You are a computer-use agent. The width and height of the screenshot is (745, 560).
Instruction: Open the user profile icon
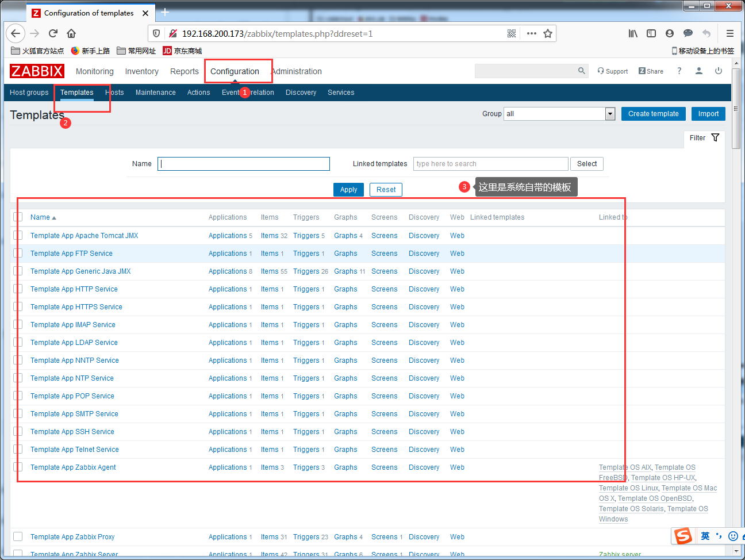pyautogui.click(x=699, y=71)
